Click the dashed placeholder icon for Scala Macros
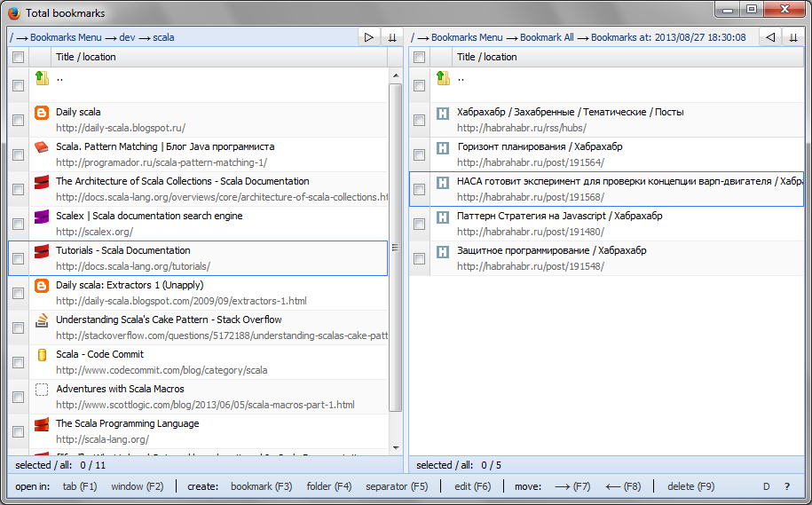This screenshot has height=505, width=812. coord(42,390)
